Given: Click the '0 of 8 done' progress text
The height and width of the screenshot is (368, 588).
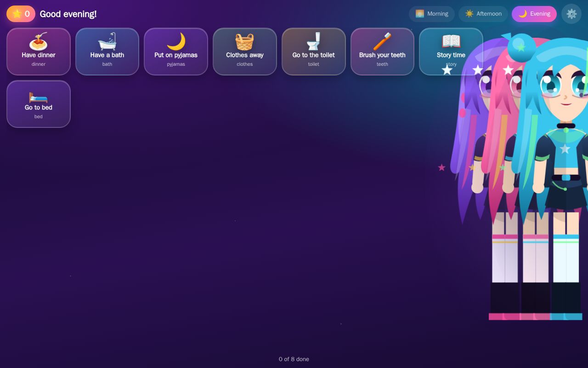Looking at the screenshot, I should coord(294,359).
